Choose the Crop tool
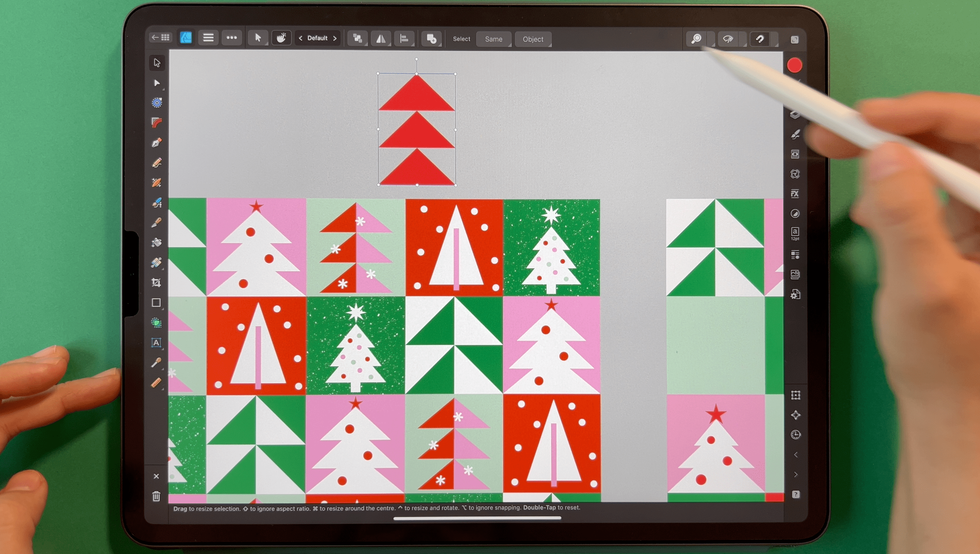Viewport: 980px width, 554px height. pos(156,282)
